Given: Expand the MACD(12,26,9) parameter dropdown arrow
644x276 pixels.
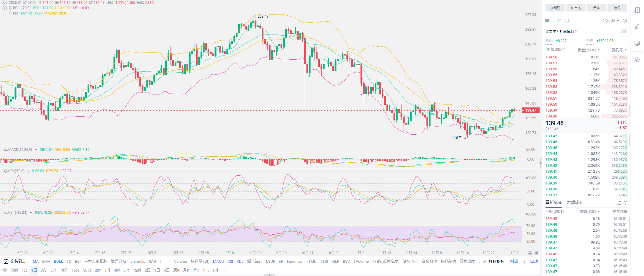Looking at the screenshot, I should click(x=36, y=150).
